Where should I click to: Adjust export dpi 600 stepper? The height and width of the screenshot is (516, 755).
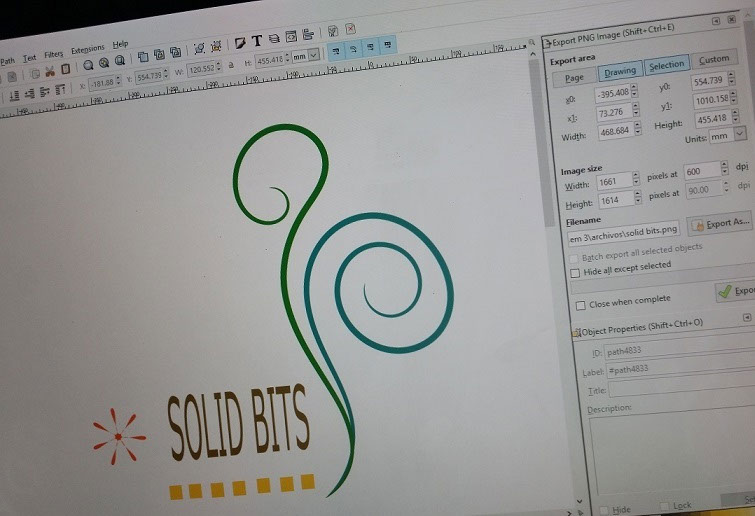tap(725, 168)
